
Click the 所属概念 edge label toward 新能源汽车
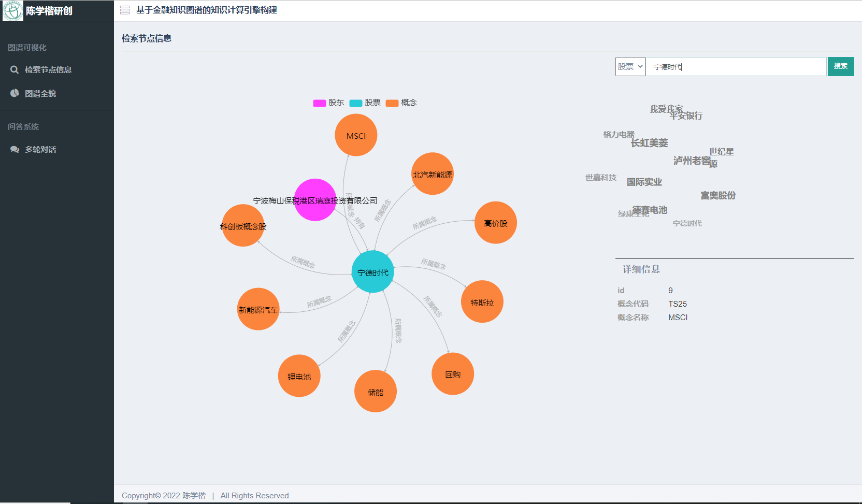click(319, 301)
